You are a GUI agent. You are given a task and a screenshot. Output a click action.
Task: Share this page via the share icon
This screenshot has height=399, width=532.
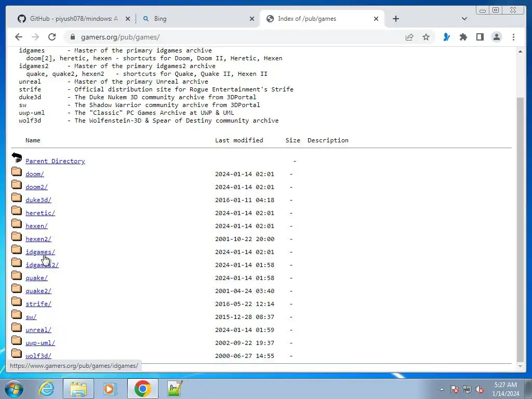409,37
